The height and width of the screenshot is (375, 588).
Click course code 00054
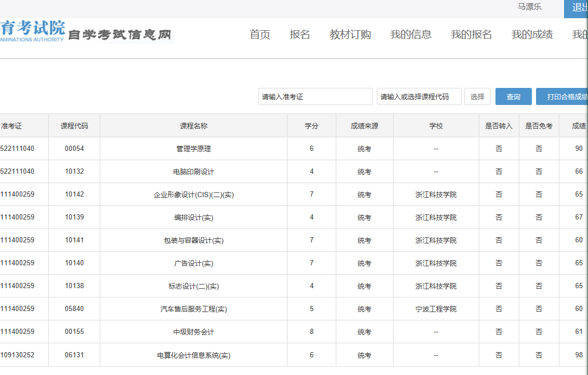click(x=74, y=149)
